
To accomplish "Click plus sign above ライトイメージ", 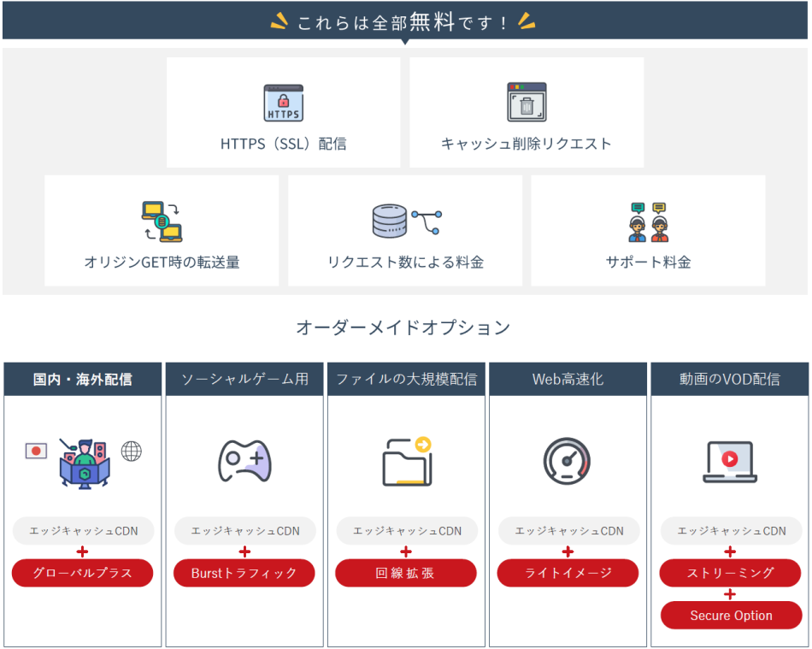I will click(x=568, y=552).
